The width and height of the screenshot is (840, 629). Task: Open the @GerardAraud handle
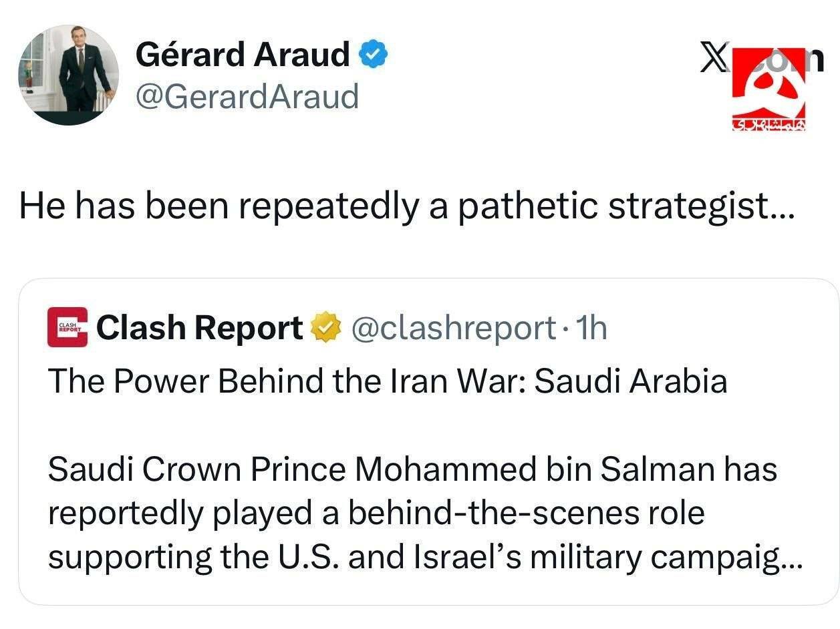coord(247,97)
